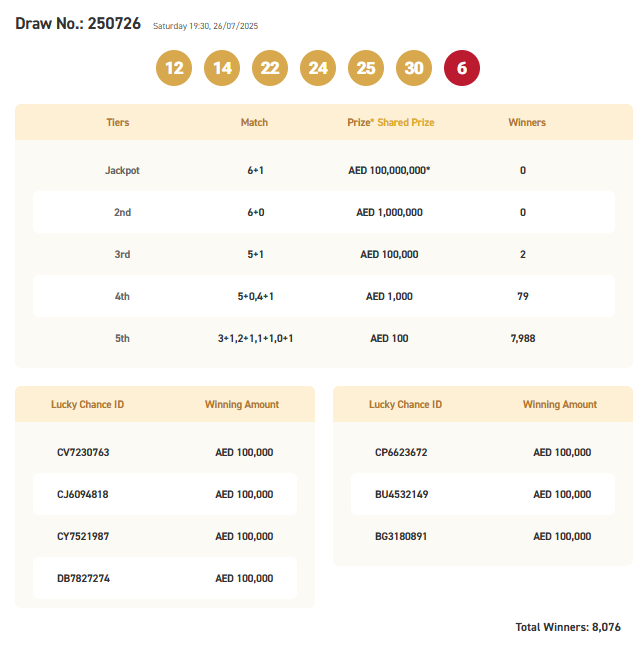Screen dimensions: 644x650
Task: Select Lucky Chance ID CV7230763
Action: click(x=83, y=452)
